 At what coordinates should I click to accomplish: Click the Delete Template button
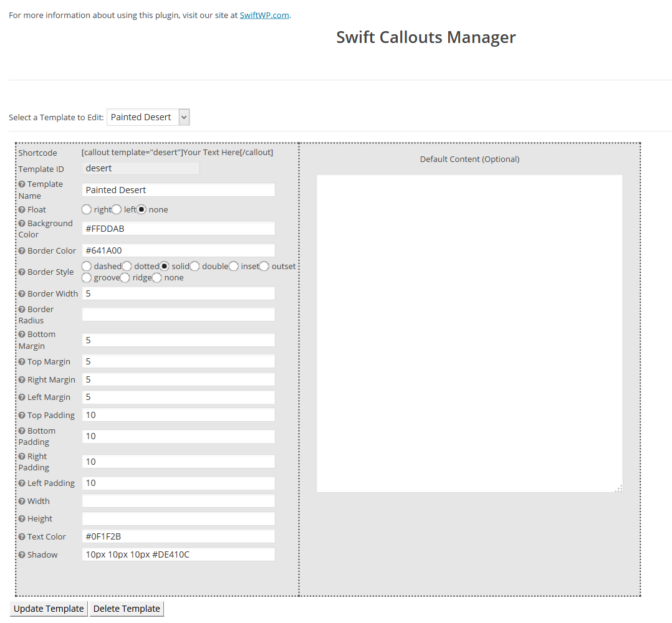(x=127, y=609)
